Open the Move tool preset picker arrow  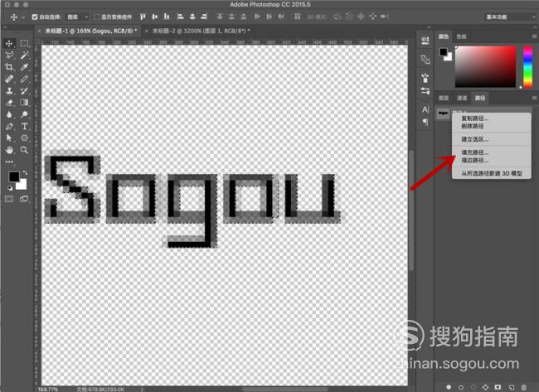pos(23,17)
